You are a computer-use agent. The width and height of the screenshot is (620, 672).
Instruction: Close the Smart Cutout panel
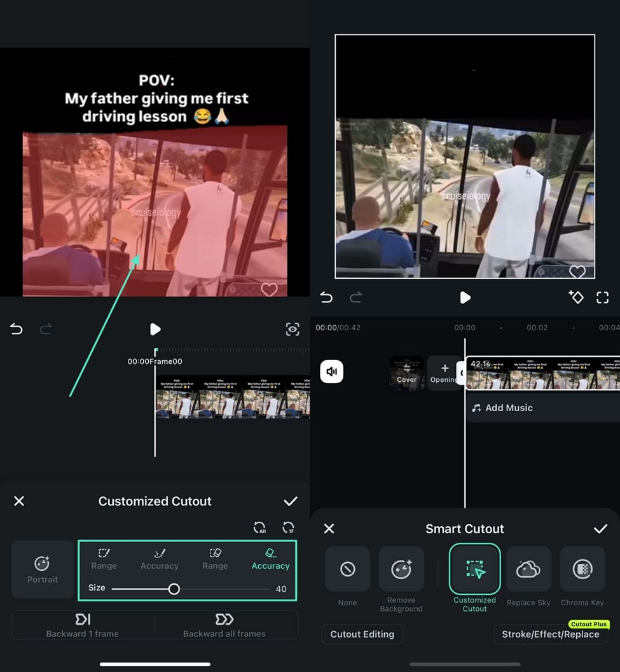(329, 528)
